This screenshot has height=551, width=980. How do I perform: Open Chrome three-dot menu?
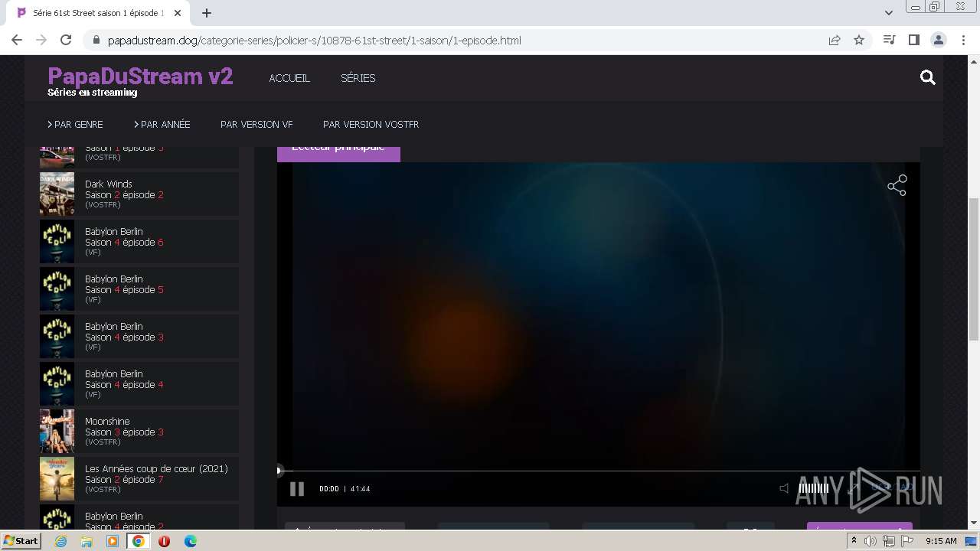(x=963, y=40)
